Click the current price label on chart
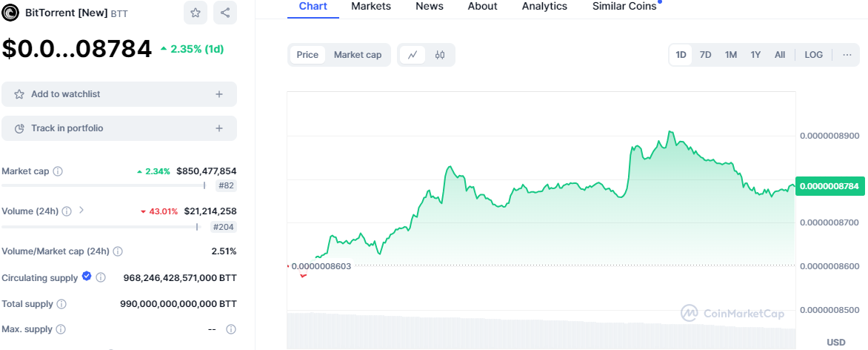 pyautogui.click(x=829, y=187)
